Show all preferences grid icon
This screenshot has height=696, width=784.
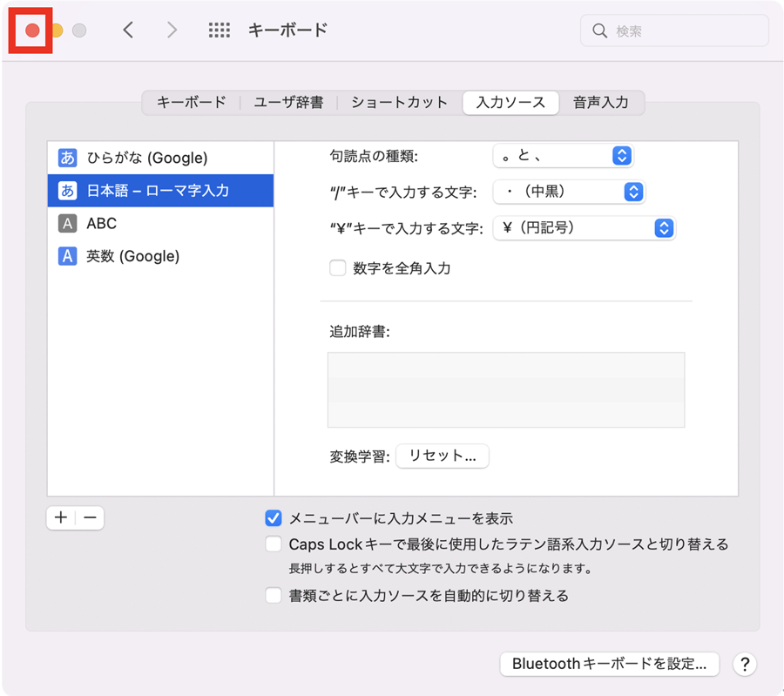[220, 30]
